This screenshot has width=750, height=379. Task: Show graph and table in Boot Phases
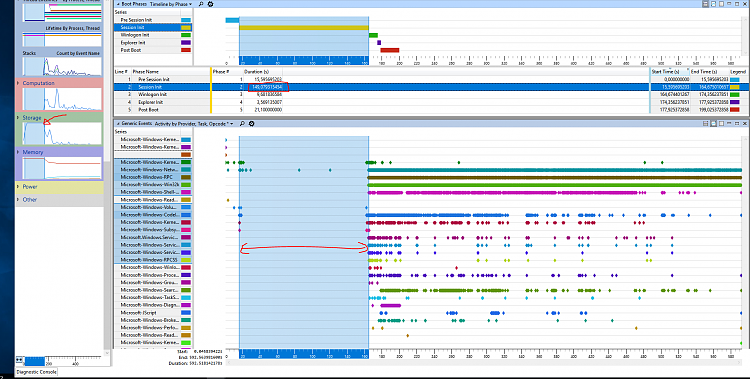705,4
